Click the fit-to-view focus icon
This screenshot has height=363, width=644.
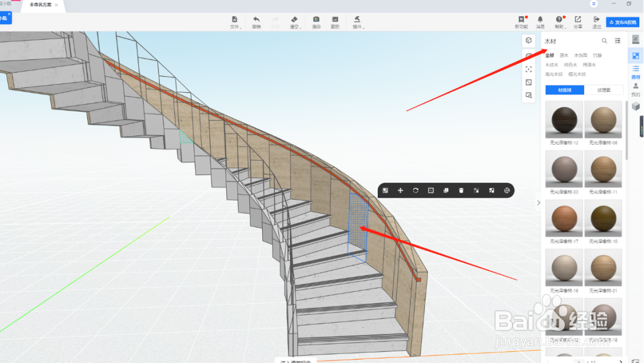tap(528, 69)
